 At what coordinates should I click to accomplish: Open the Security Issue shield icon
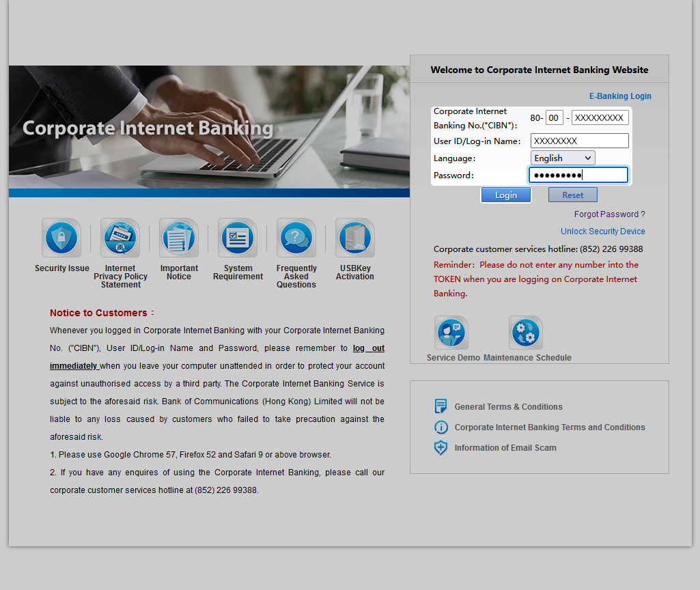[61, 238]
